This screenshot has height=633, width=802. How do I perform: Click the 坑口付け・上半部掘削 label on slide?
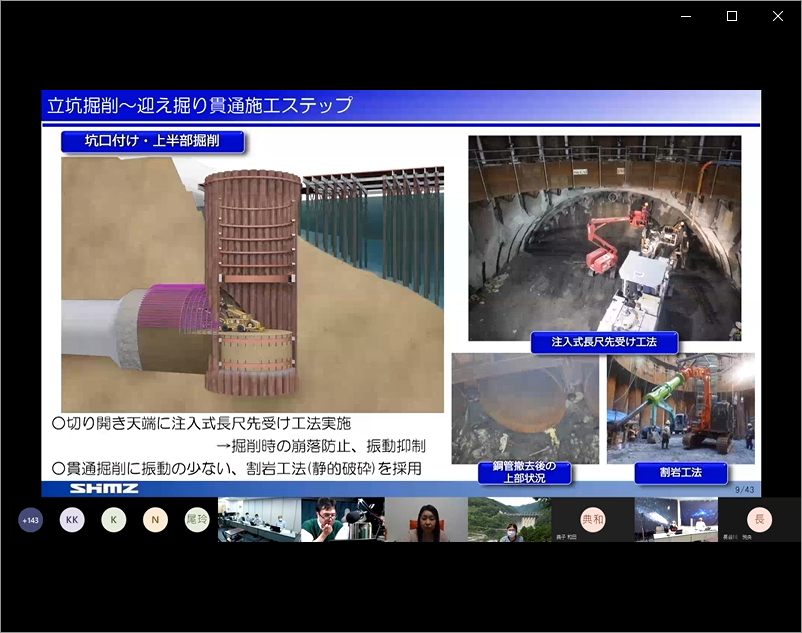coord(152,142)
